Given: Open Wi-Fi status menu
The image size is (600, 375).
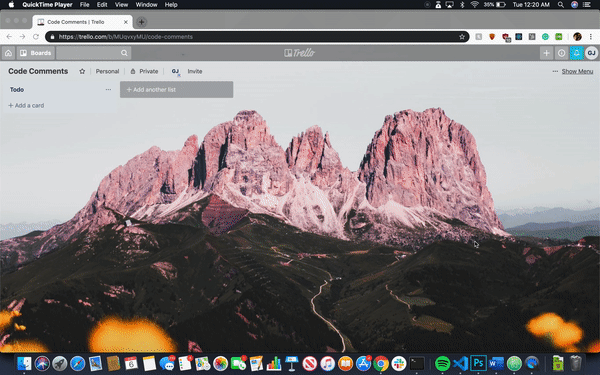Looking at the screenshot, I should click(x=474, y=5).
